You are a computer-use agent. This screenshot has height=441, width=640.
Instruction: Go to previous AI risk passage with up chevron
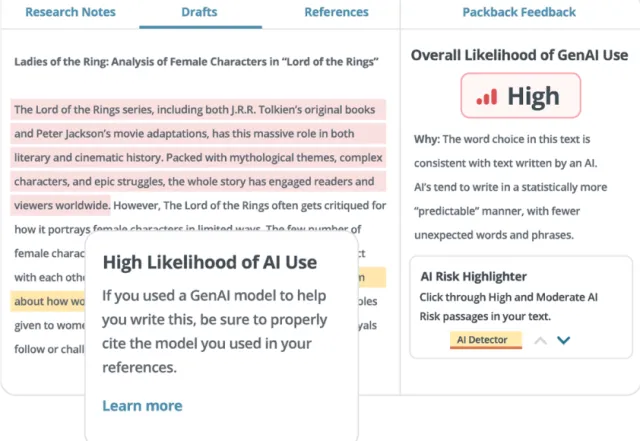click(x=539, y=340)
